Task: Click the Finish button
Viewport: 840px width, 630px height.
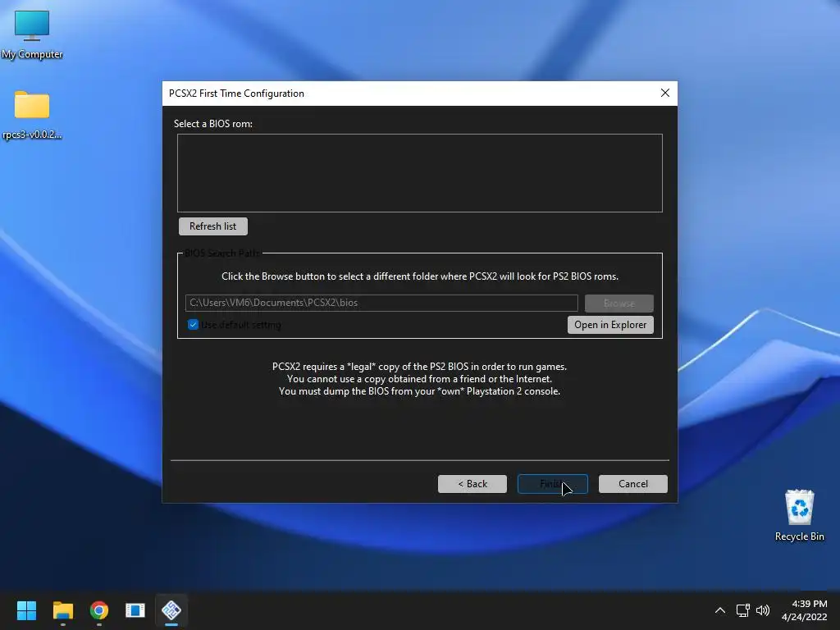Action: tap(552, 484)
